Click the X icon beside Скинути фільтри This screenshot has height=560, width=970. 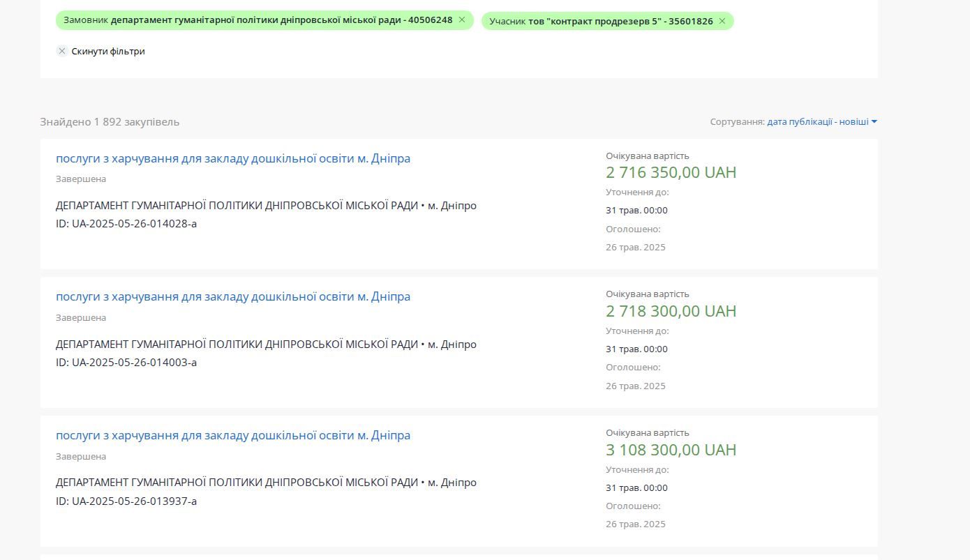62,51
